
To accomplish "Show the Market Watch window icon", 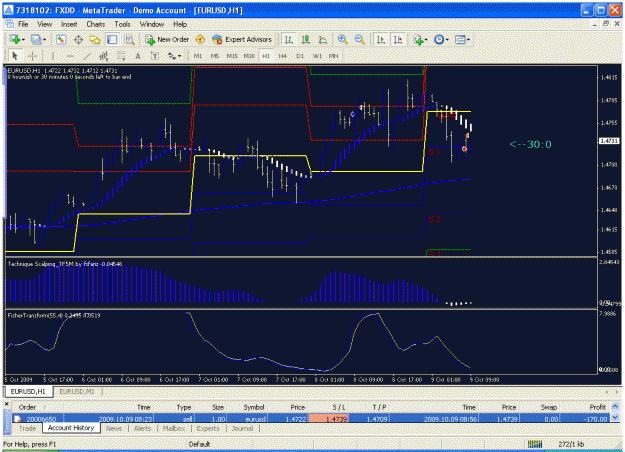I will (61, 39).
